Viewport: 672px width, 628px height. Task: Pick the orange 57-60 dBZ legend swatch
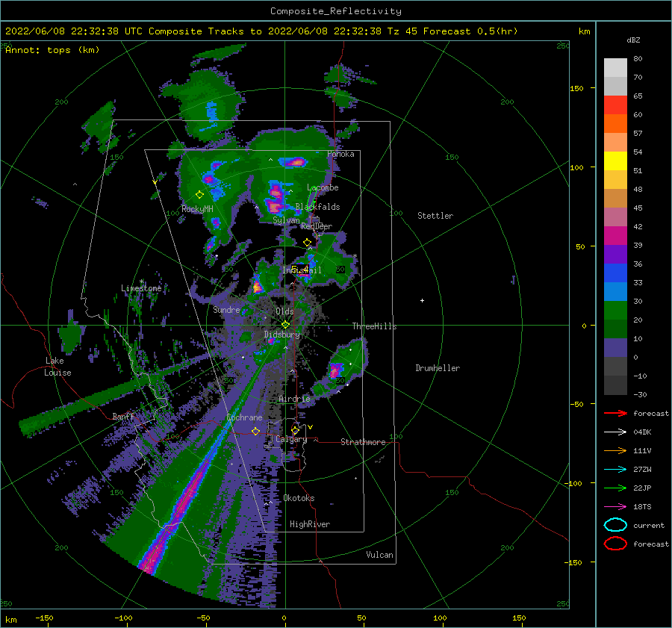click(x=615, y=124)
